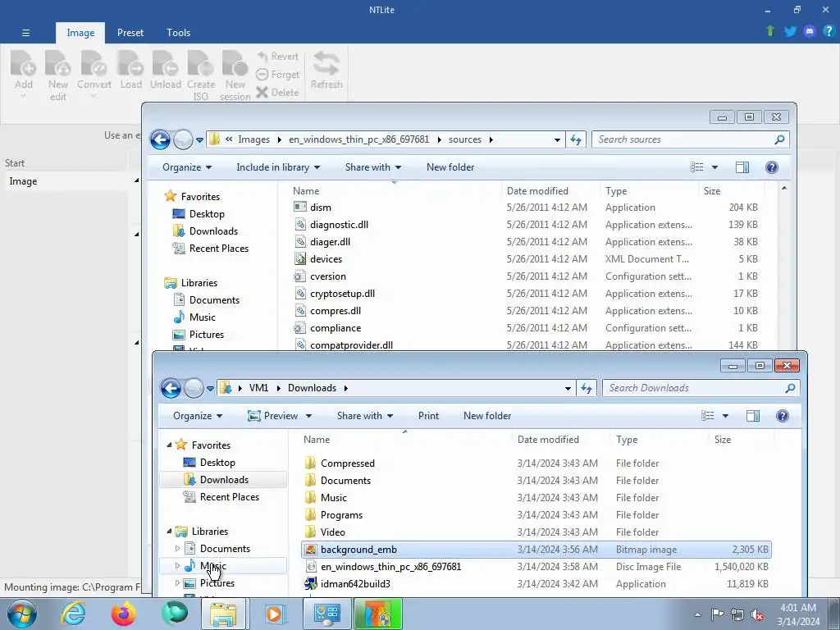The image size is (840, 630).
Task: Sort Downloads by Size column
Action: point(722,440)
